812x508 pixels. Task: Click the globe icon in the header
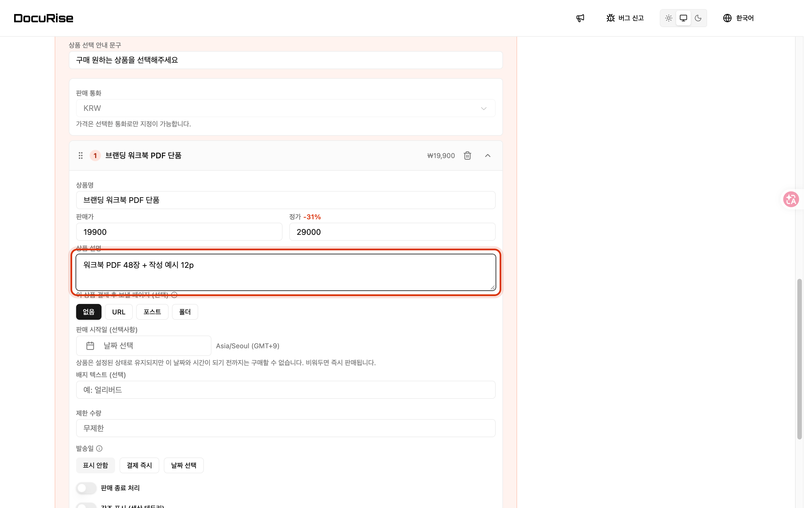tap(727, 18)
